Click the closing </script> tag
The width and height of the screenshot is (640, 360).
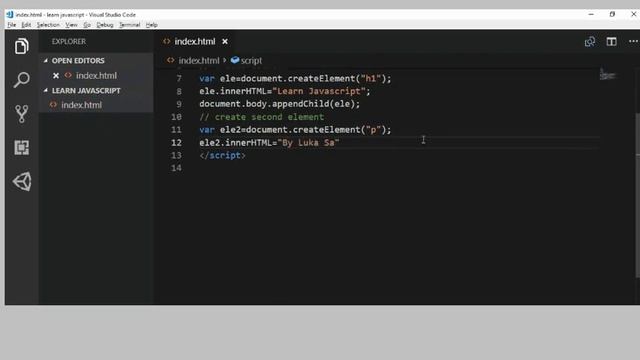[222, 155]
